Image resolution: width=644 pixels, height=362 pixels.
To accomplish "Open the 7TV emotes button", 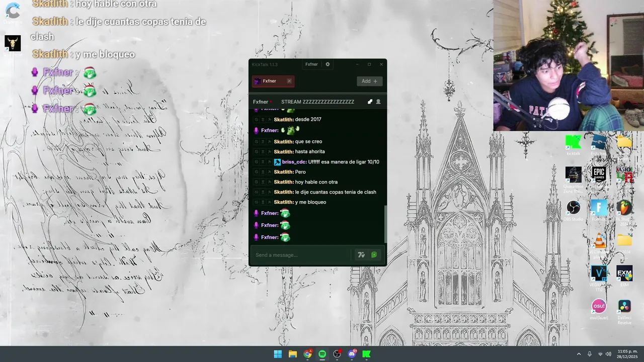I will (361, 255).
